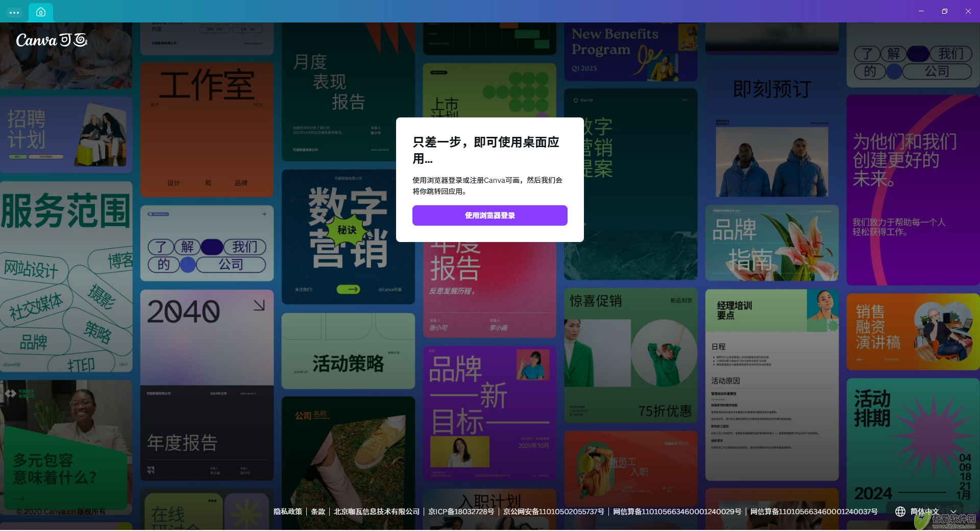Open the 网信算备110105663460001240037号 link
This screenshot has width=980, height=531.
click(814, 512)
